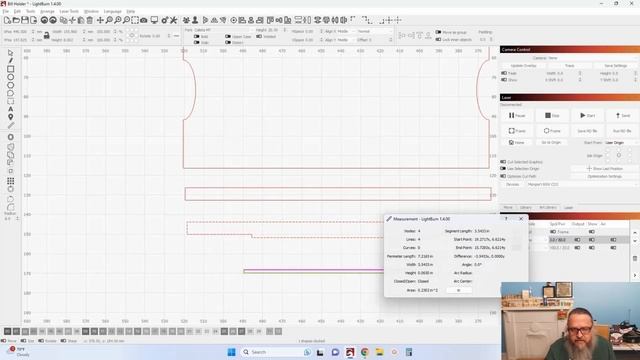Open the Font dropdown

(222, 30)
